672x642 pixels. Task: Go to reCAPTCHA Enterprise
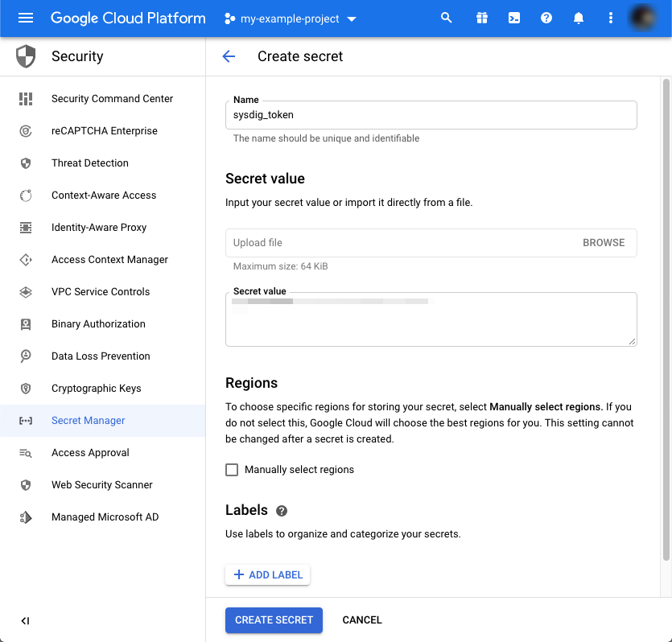click(x=105, y=130)
